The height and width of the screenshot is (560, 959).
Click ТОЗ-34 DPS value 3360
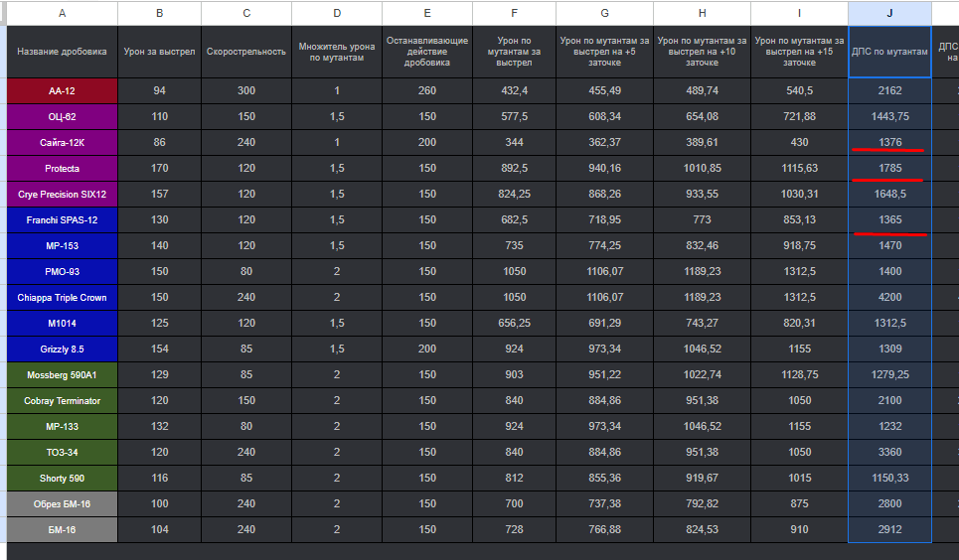[889, 452]
